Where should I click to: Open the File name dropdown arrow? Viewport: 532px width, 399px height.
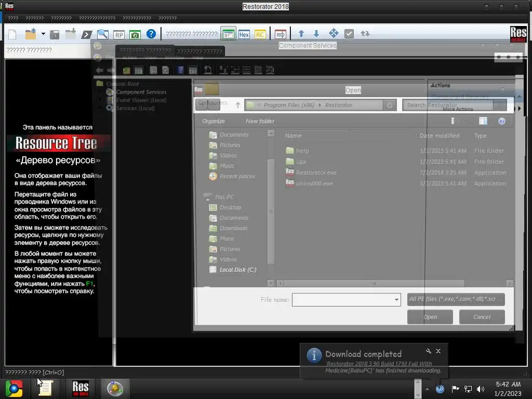pos(396,300)
